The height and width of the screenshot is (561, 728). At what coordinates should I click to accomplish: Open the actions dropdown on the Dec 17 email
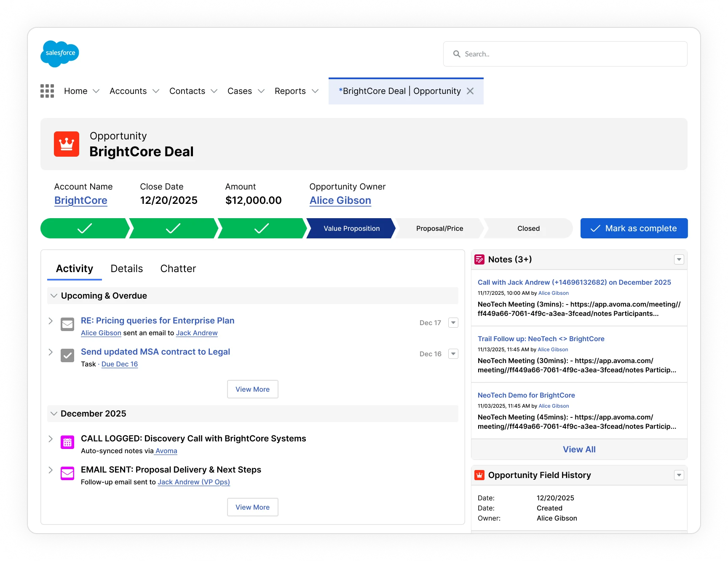(x=453, y=322)
